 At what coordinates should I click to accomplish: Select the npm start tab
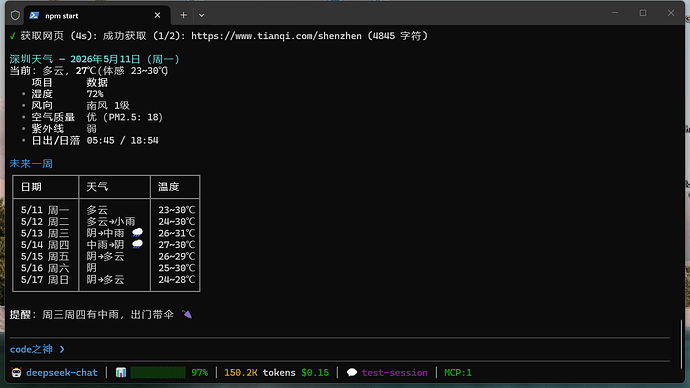pyautogui.click(x=97, y=15)
